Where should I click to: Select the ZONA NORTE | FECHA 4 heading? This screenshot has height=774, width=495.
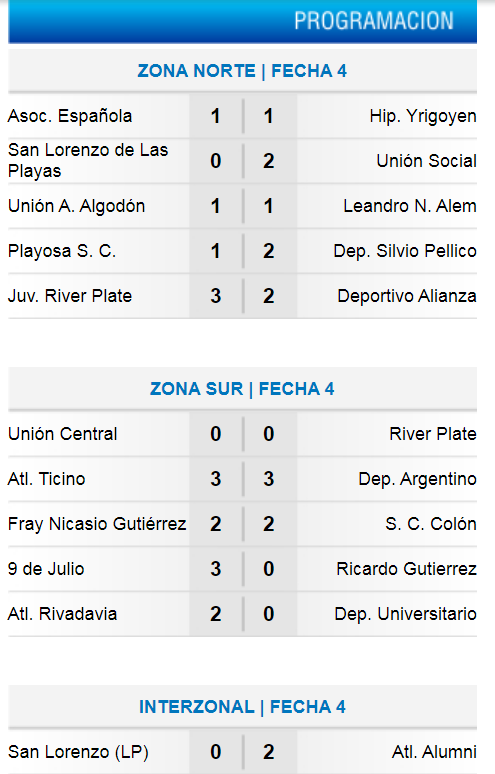(x=242, y=71)
